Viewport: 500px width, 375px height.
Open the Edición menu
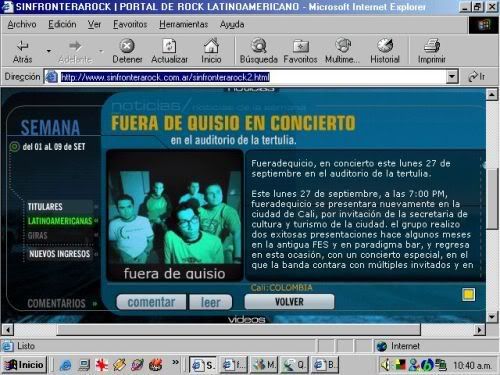tap(62, 24)
